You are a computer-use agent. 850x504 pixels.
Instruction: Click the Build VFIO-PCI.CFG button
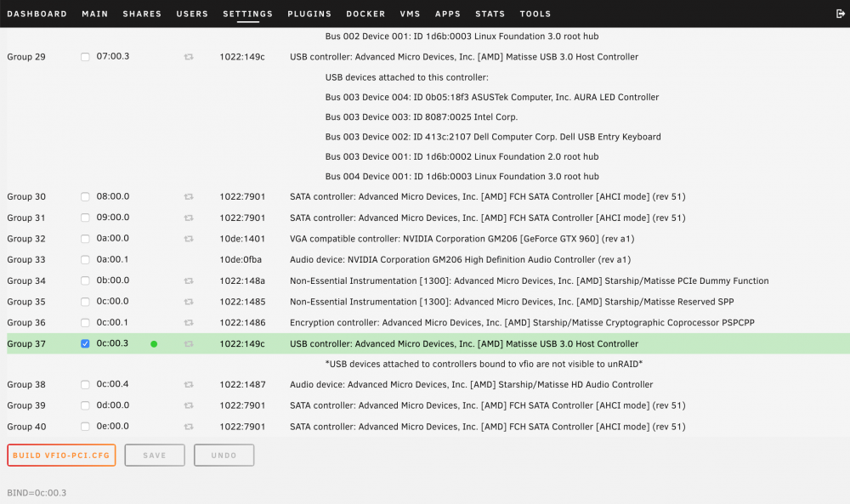coord(61,456)
